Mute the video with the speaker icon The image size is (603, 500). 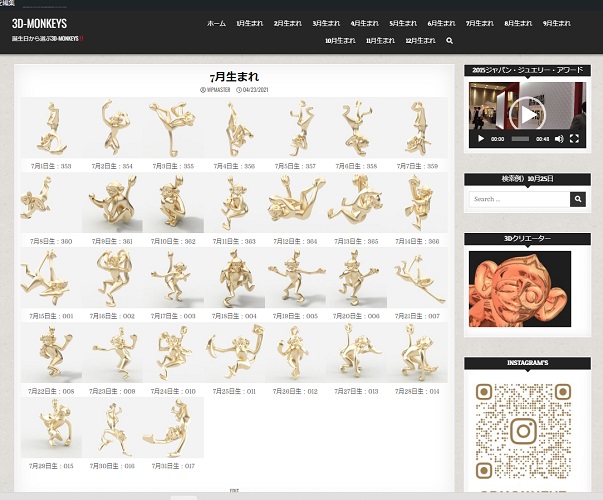tap(559, 139)
